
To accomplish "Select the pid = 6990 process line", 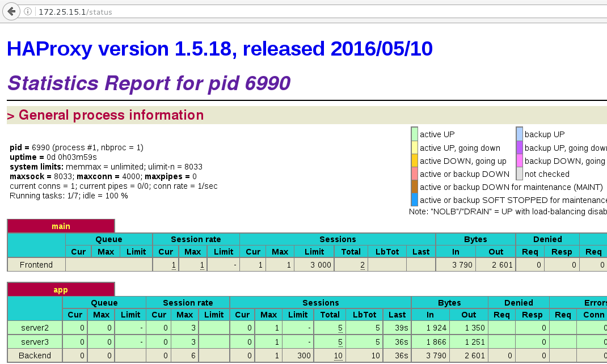I will 76,147.
